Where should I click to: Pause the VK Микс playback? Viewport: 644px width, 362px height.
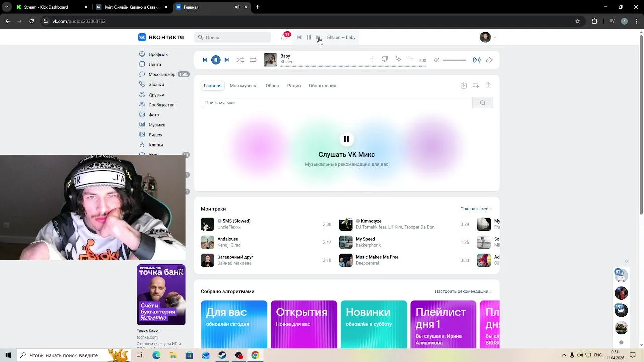[x=346, y=139]
